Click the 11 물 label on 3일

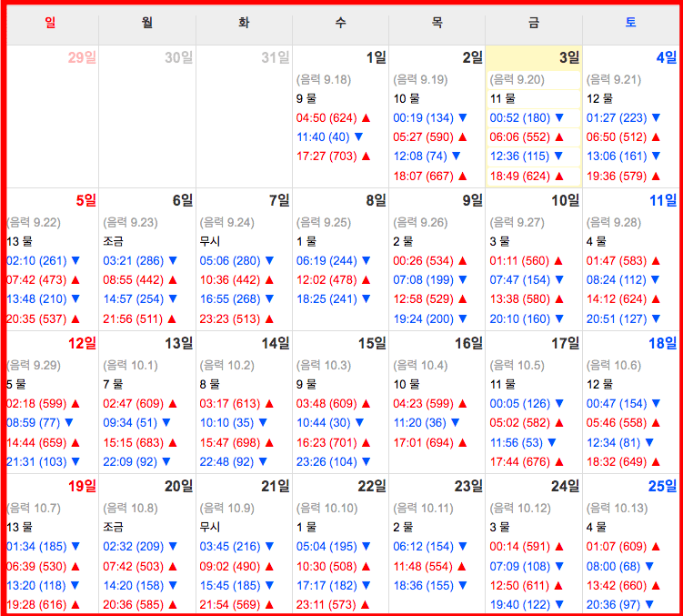pos(503,98)
